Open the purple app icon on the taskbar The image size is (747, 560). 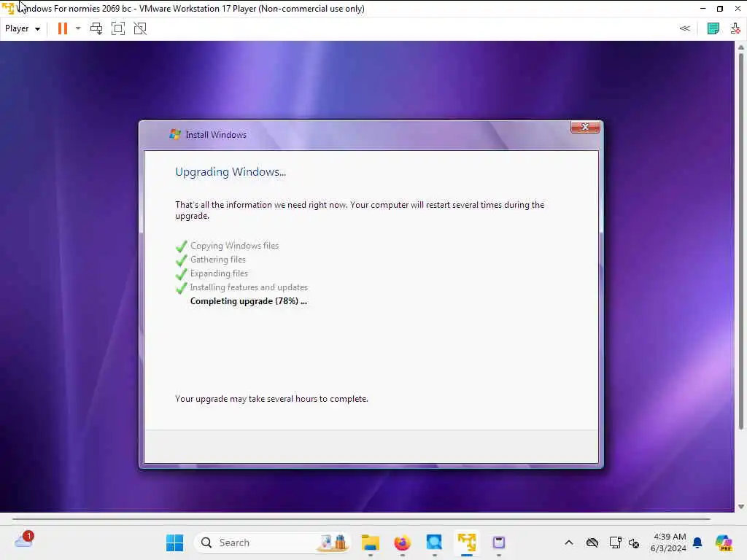point(498,542)
